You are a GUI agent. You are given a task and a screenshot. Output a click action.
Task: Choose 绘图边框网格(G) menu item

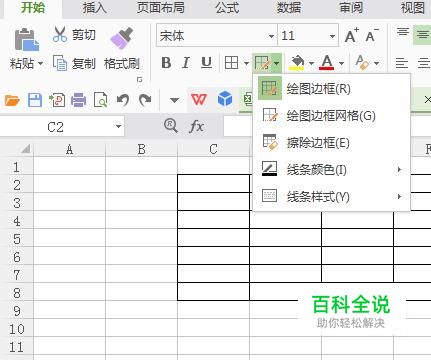point(331,116)
